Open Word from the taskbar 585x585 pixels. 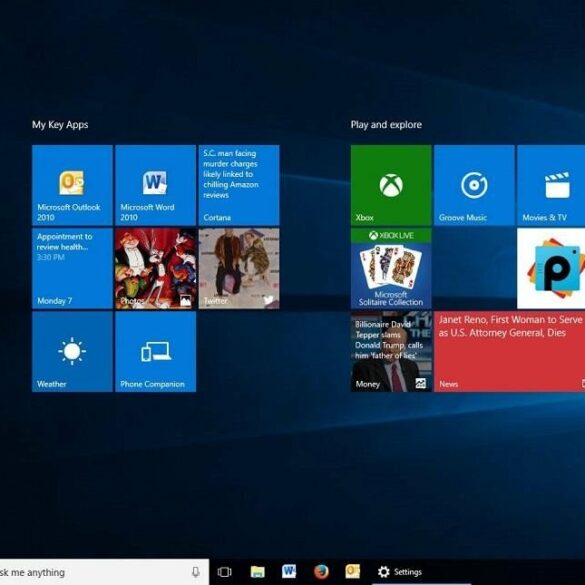pyautogui.click(x=289, y=571)
